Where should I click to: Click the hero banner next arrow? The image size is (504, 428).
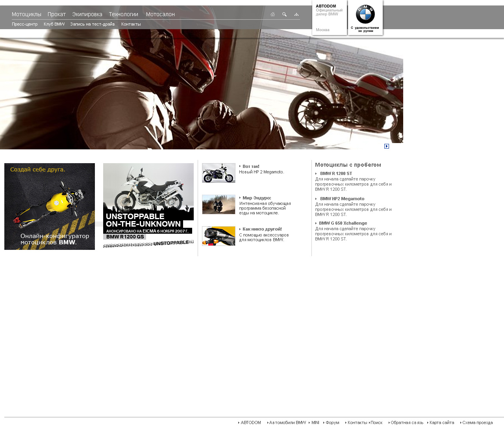387,146
